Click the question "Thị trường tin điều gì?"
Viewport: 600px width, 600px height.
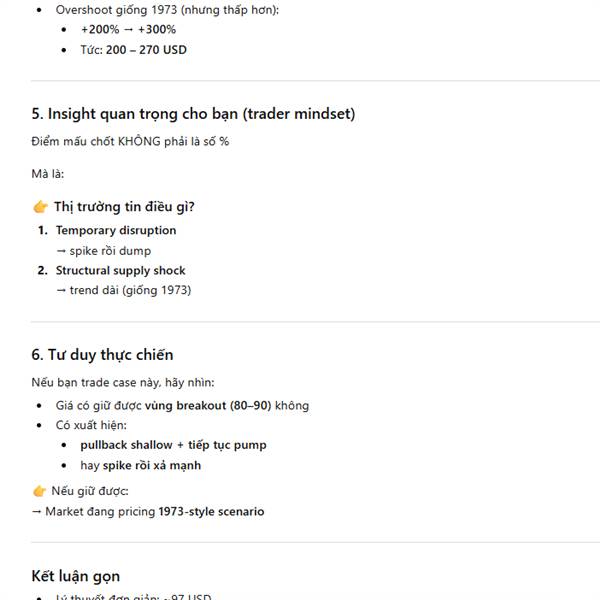point(124,207)
